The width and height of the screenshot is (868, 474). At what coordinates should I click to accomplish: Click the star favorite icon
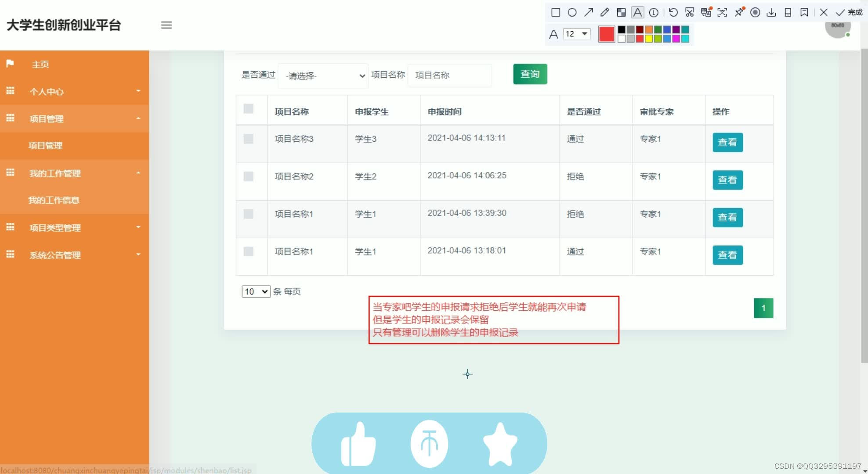tap(500, 444)
